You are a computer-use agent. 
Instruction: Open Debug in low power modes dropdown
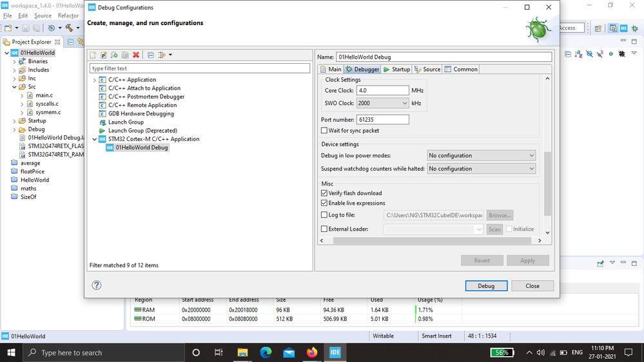[482, 155]
